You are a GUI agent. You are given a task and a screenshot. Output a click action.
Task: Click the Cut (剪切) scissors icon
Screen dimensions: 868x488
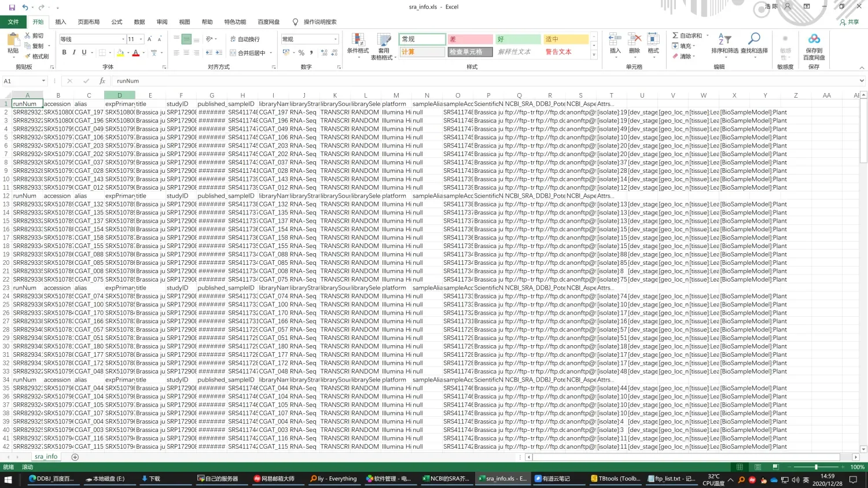[27, 36]
